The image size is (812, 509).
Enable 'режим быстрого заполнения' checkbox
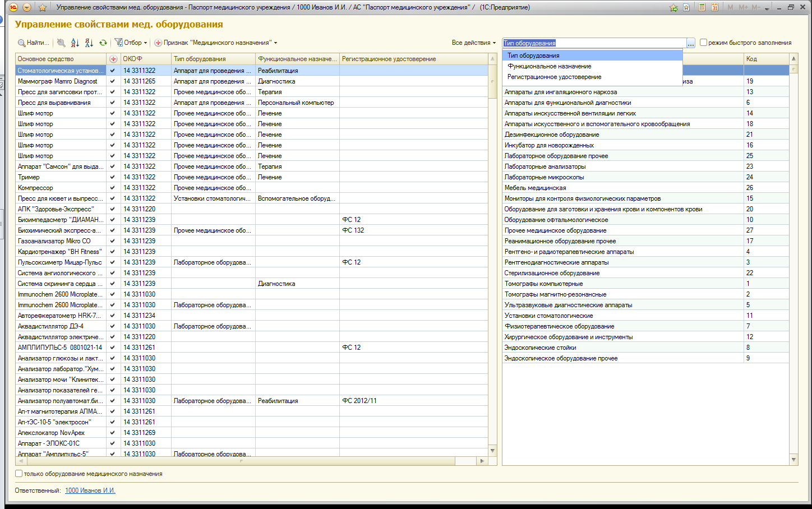704,43
